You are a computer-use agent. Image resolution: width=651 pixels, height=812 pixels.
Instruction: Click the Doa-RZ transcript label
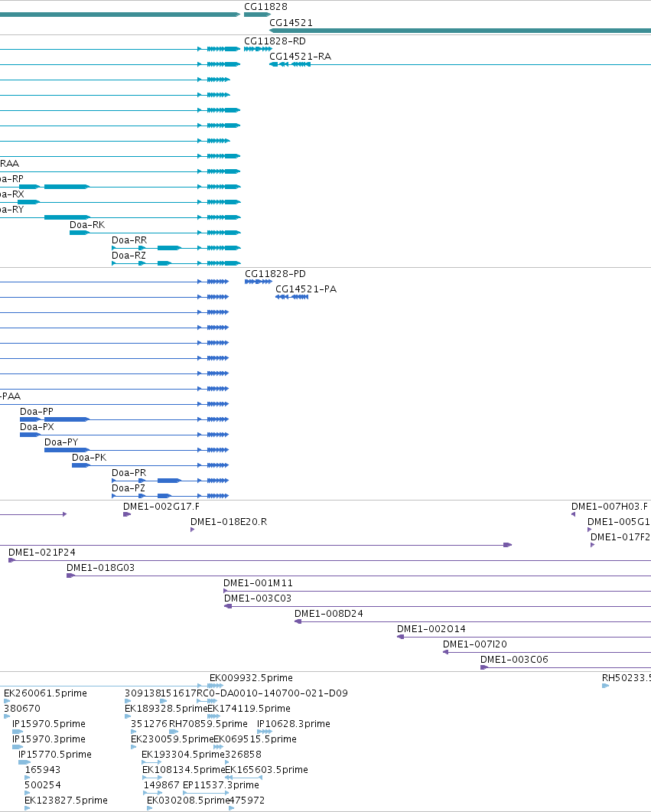129,256
